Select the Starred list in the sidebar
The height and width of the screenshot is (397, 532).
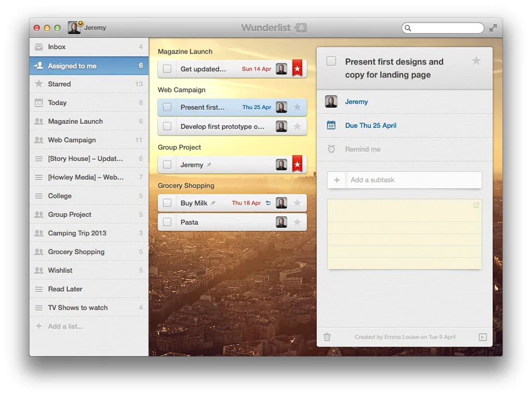point(89,84)
